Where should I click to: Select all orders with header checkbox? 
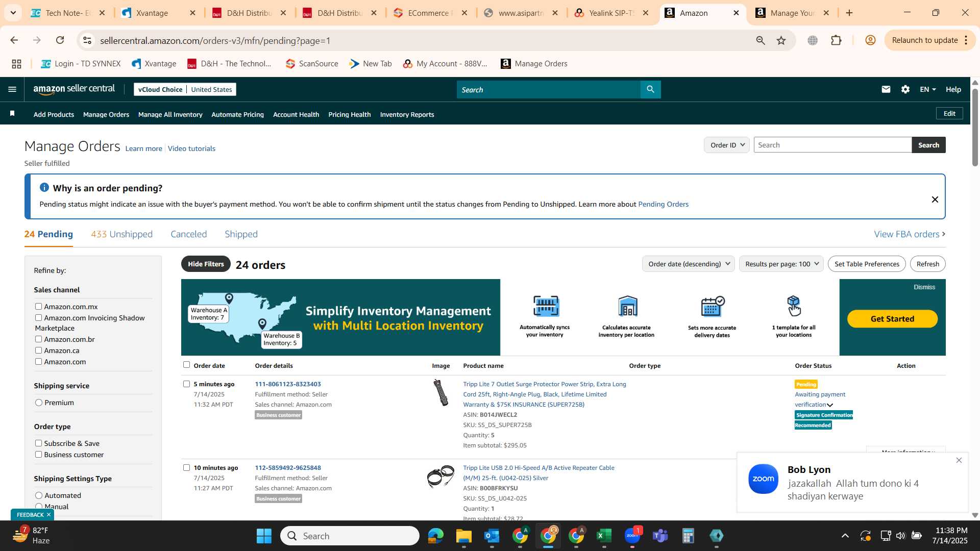pos(186,364)
